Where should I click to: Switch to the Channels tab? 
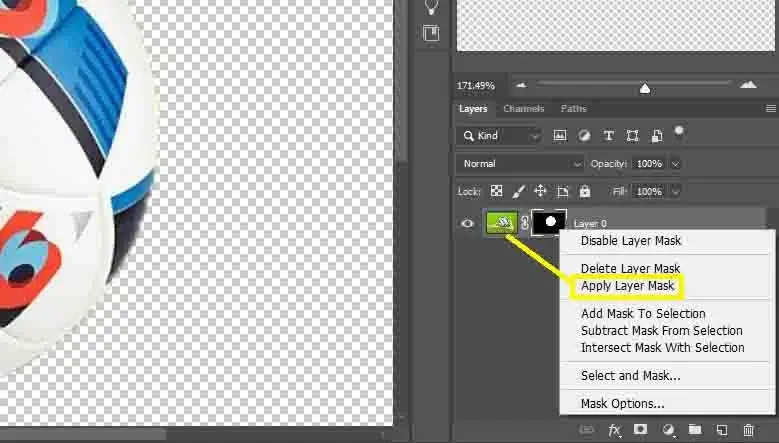point(524,109)
